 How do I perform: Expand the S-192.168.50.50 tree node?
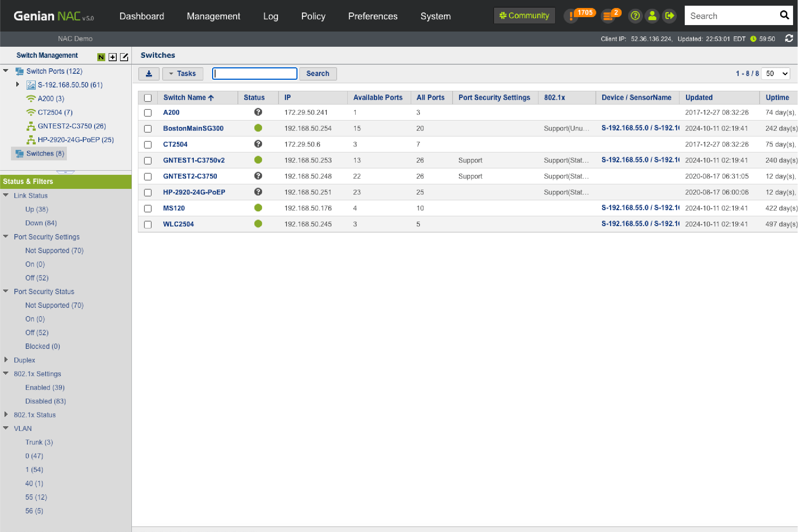point(17,84)
